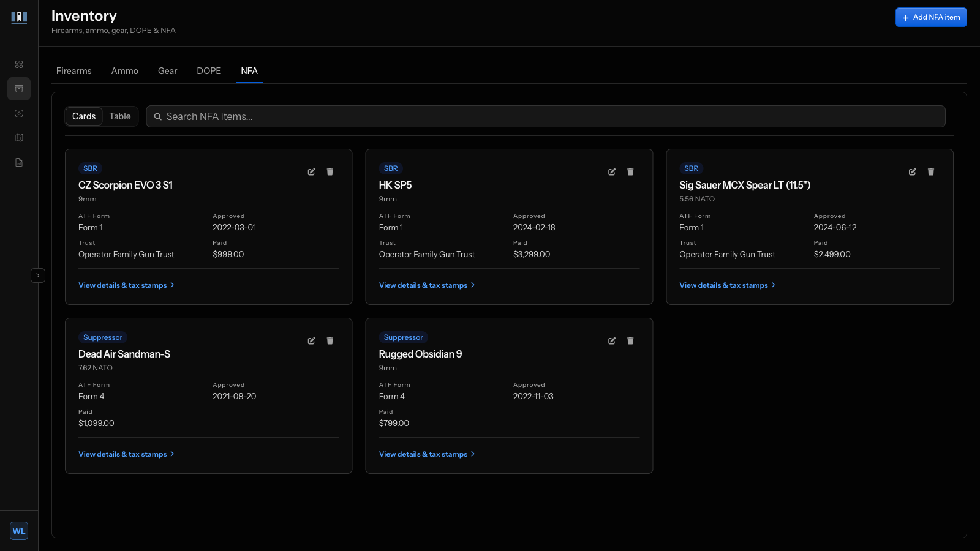Image resolution: width=980 pixels, height=551 pixels.
Task: Edit the Rugged Obsidian 9 card
Action: click(612, 341)
